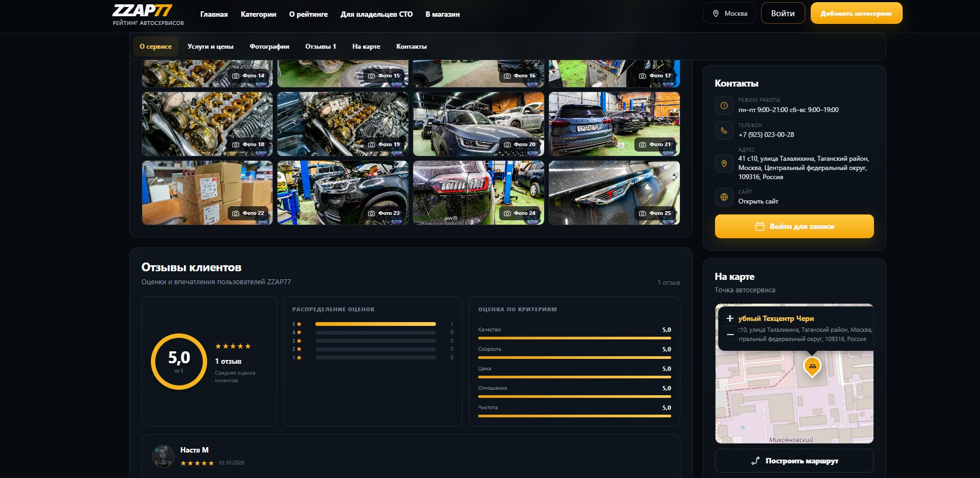Image resolution: width=980 pixels, height=478 pixels.
Task: Open the Фото 20 thumbnail
Action: point(478,124)
